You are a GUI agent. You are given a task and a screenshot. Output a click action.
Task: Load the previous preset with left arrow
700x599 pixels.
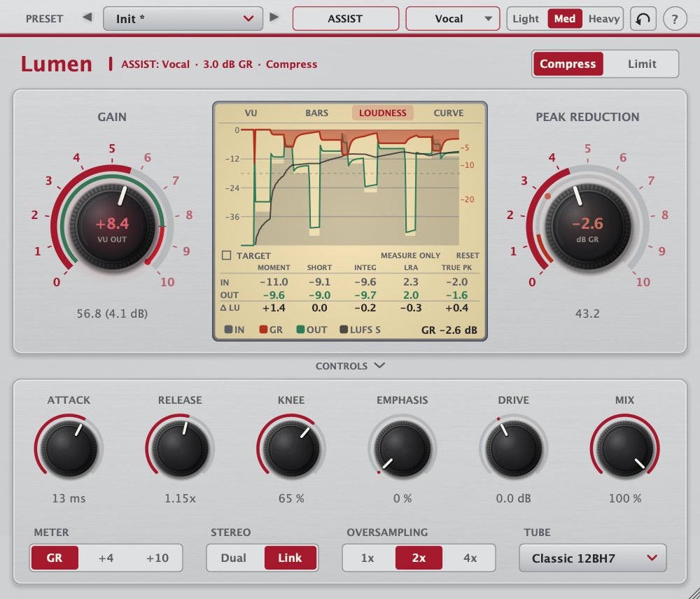87,17
